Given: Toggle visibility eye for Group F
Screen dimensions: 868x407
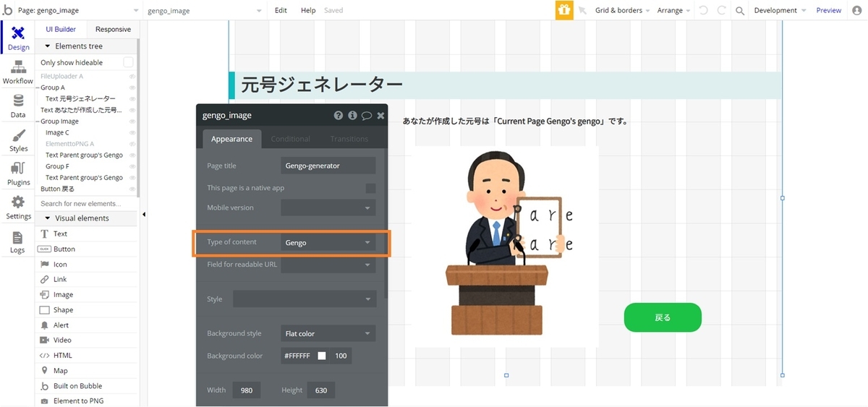Looking at the screenshot, I should coord(132,166).
